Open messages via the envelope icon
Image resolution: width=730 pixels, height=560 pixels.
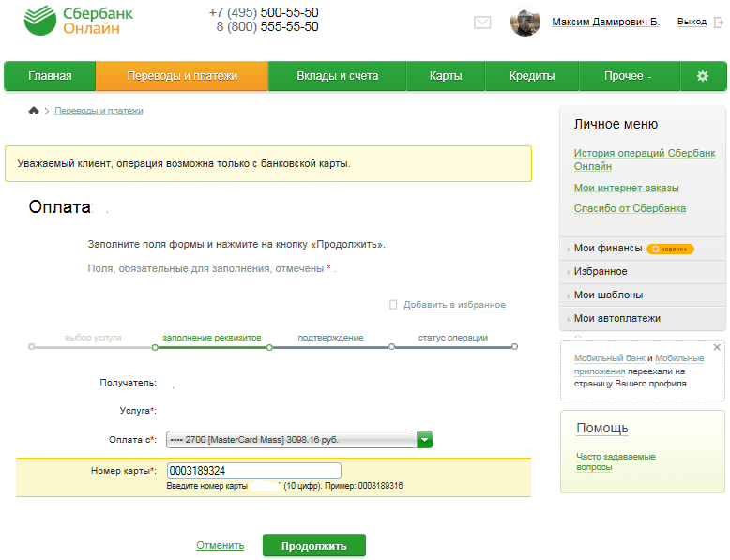click(x=482, y=23)
